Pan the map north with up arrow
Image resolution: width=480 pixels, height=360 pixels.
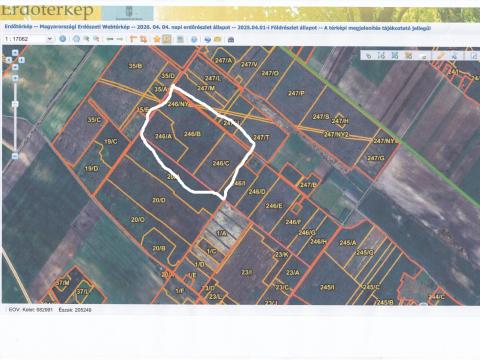(x=15, y=53)
